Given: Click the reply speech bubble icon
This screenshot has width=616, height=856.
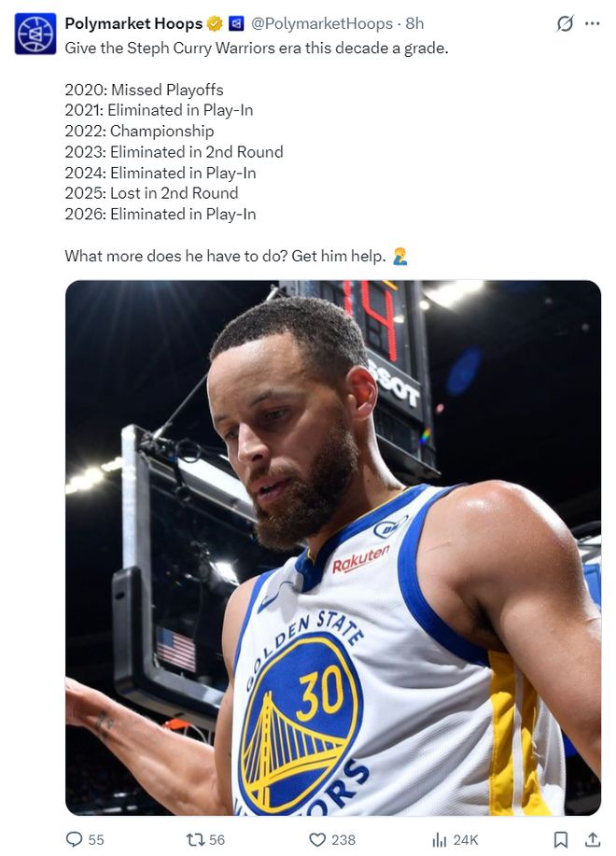Looking at the screenshot, I should pyautogui.click(x=75, y=839).
